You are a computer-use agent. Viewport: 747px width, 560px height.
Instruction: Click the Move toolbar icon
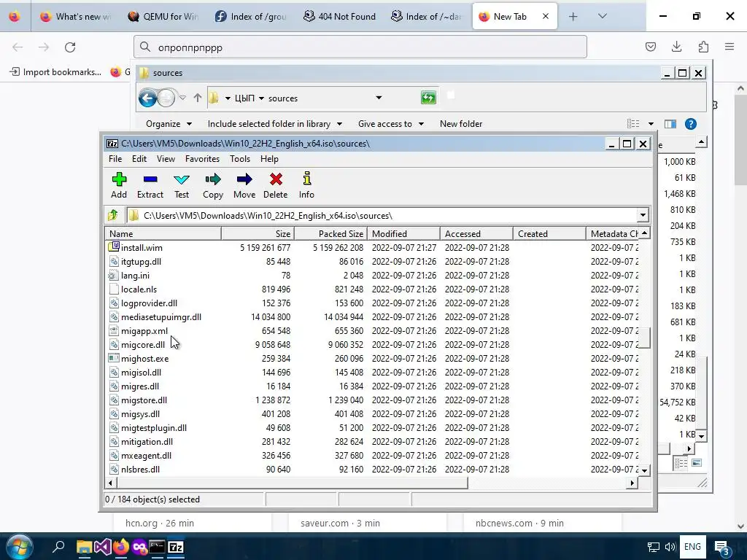pos(244,185)
